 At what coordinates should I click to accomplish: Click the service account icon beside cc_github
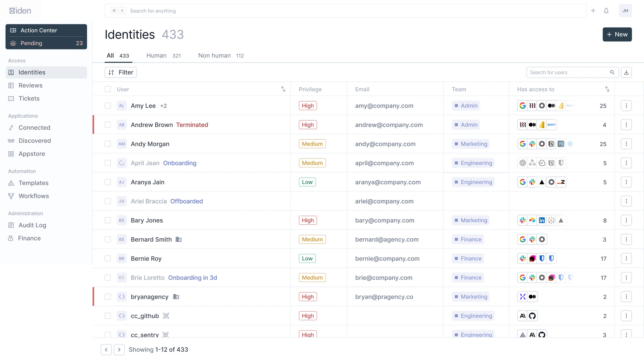[166, 316]
